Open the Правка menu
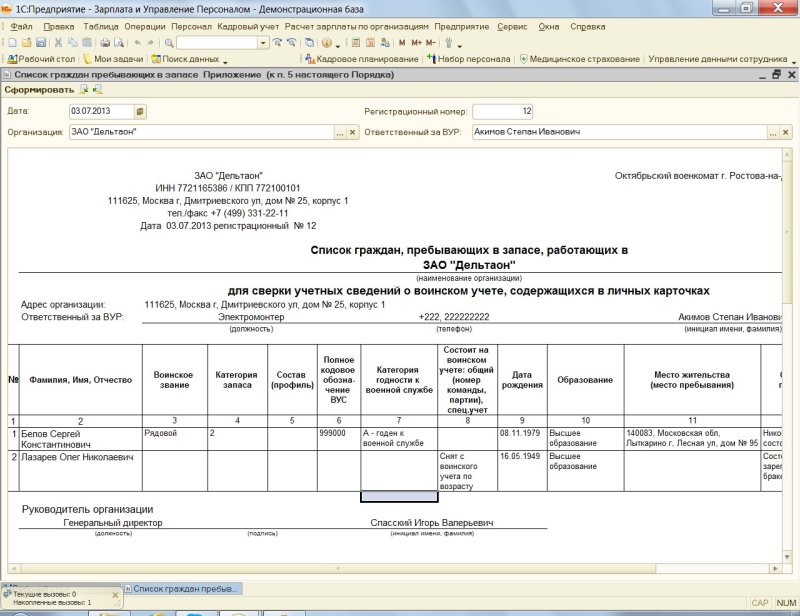Image resolution: width=800 pixels, height=616 pixels. [x=59, y=27]
